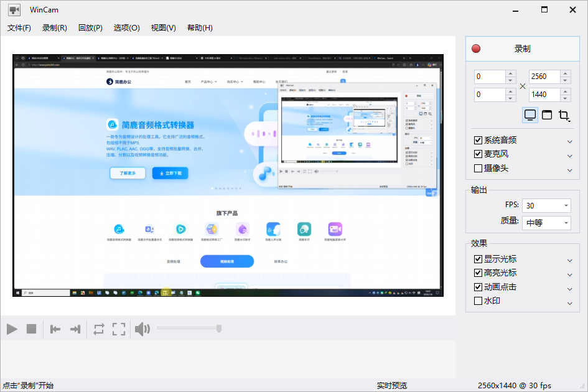Open the 文件(F) menu
Image resolution: width=588 pixels, height=392 pixels.
(x=19, y=28)
